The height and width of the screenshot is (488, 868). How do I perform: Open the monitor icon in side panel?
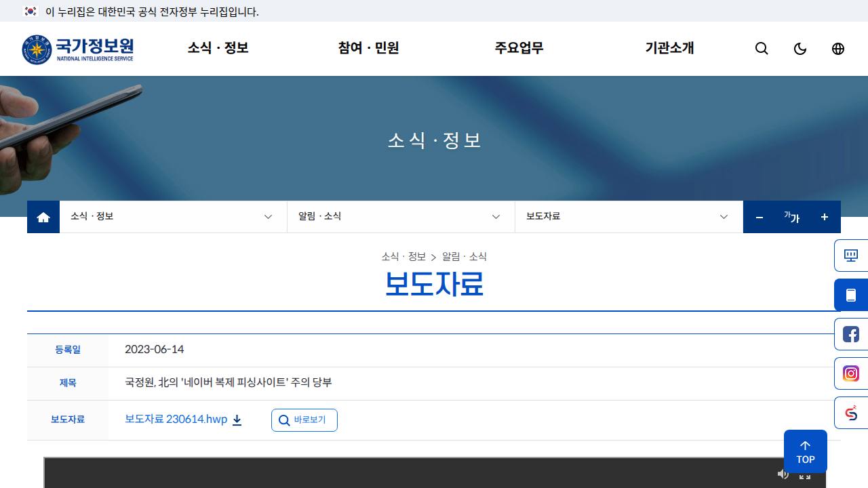pos(851,256)
